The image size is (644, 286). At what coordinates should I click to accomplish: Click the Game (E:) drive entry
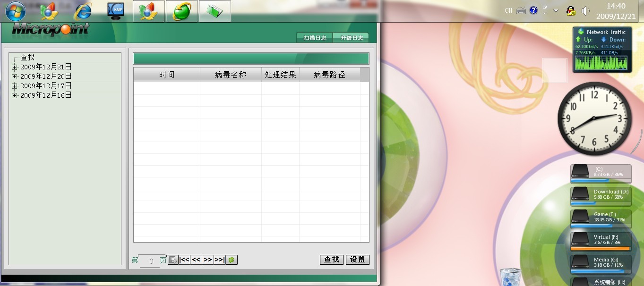[x=601, y=219]
